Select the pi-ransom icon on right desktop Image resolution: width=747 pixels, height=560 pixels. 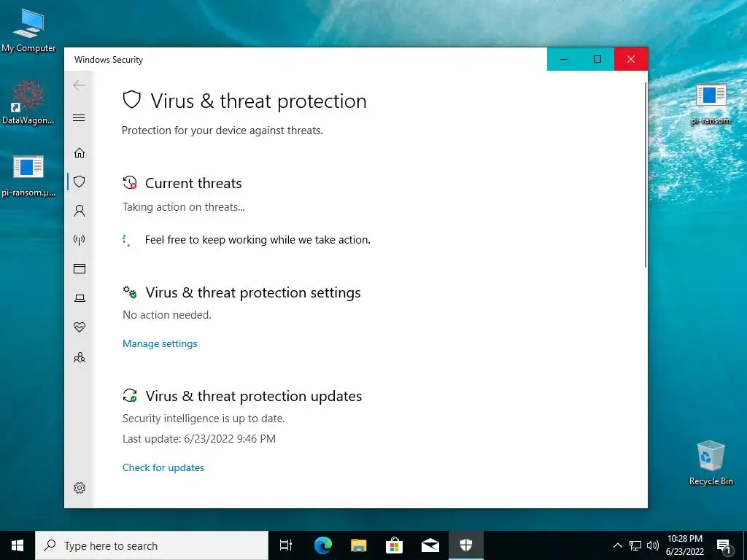pos(711,104)
